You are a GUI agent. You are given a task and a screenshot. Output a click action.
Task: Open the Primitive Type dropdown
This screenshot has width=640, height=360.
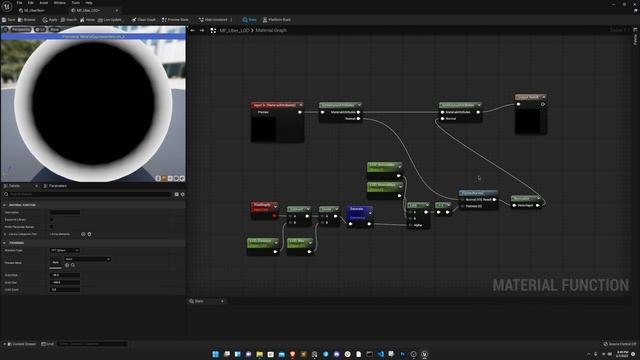(64, 250)
